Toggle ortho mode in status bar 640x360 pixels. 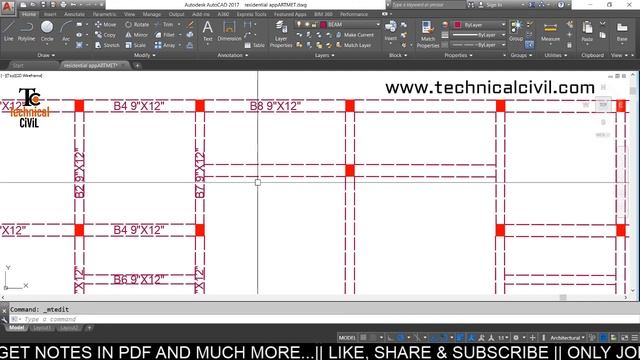[391, 338]
